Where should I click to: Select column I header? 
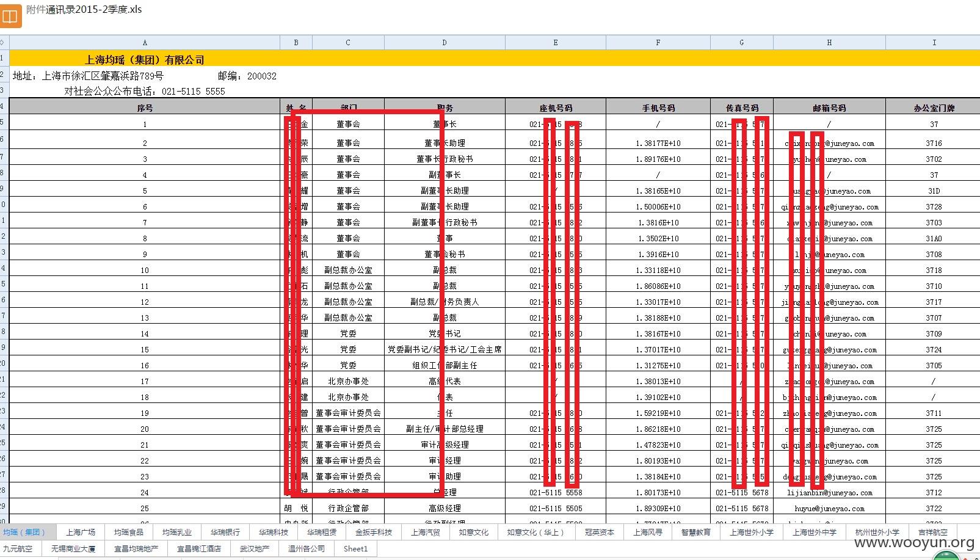(x=934, y=42)
